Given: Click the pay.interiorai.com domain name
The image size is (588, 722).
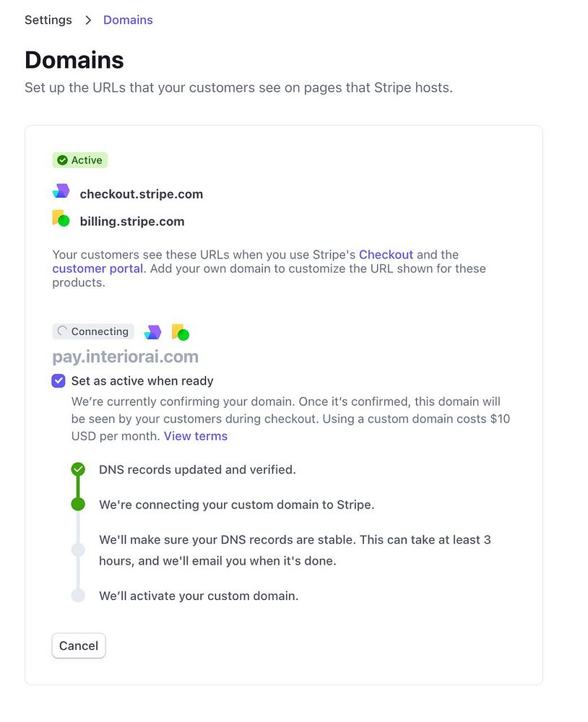Looking at the screenshot, I should (x=125, y=357).
